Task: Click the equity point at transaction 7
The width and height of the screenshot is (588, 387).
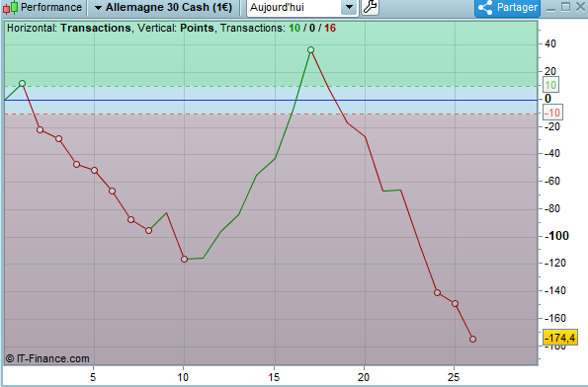Action: [130, 219]
